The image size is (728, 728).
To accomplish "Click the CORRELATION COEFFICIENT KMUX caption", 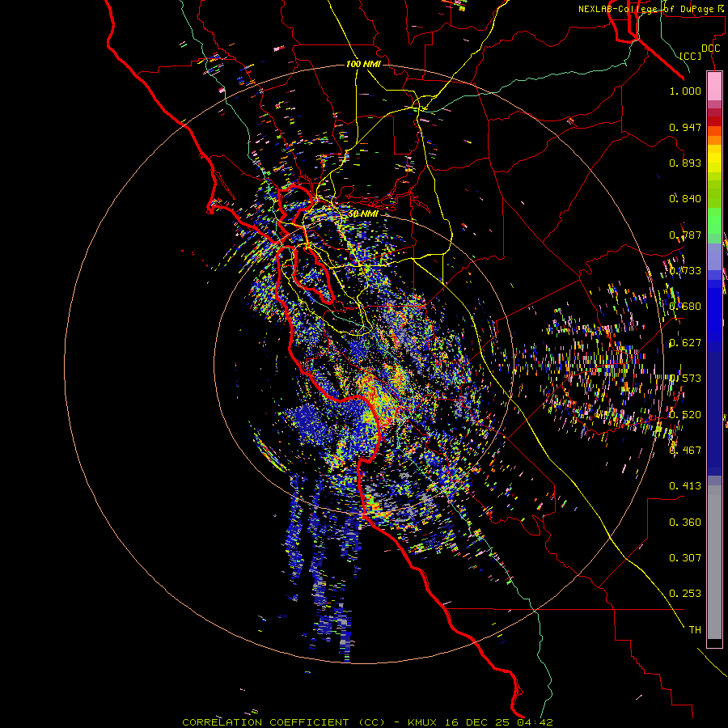I will tap(367, 722).
